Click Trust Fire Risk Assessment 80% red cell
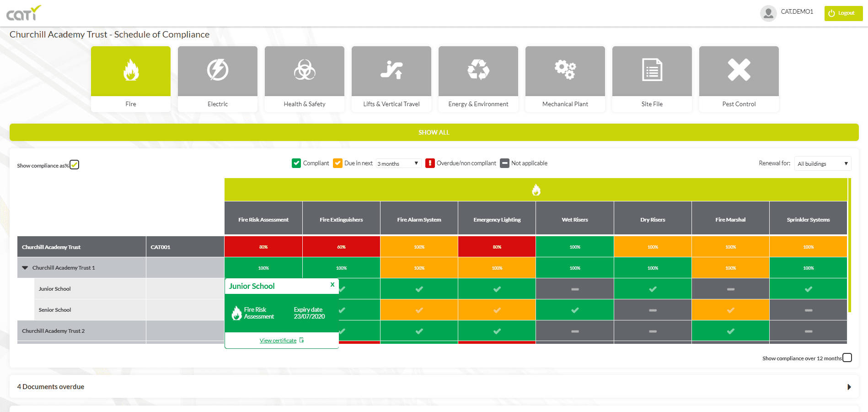Image resolution: width=868 pixels, height=412 pixels. pyautogui.click(x=263, y=247)
